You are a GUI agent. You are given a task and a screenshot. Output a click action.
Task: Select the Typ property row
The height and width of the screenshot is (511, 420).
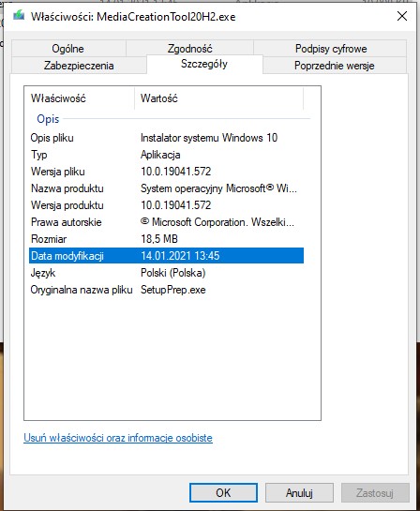(x=166, y=155)
